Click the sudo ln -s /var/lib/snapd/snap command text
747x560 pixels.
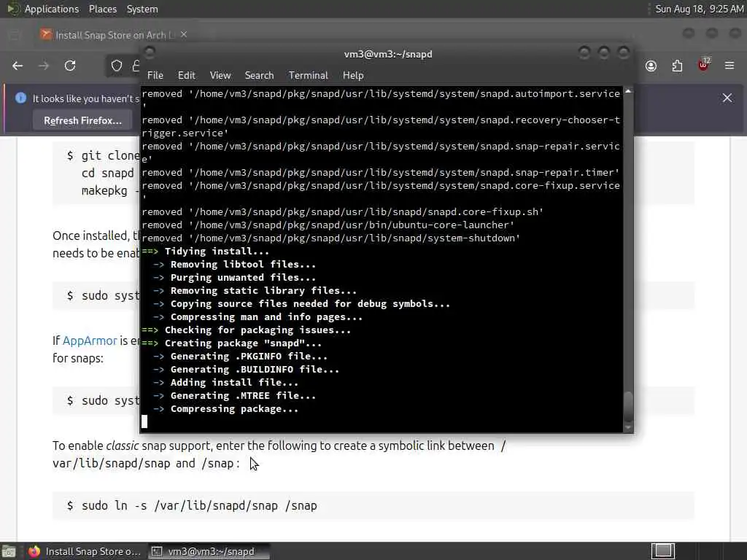tap(199, 506)
